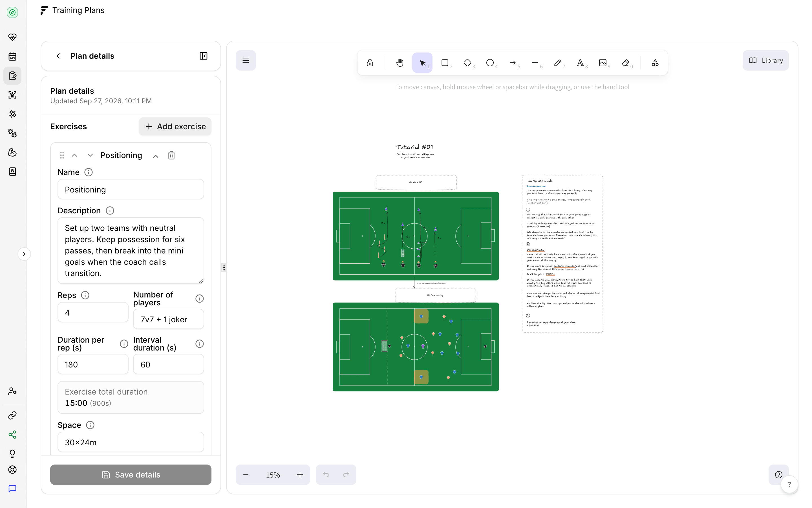Image resolution: width=812 pixels, height=508 pixels.
Task: Show info for Space field
Action: (90, 425)
